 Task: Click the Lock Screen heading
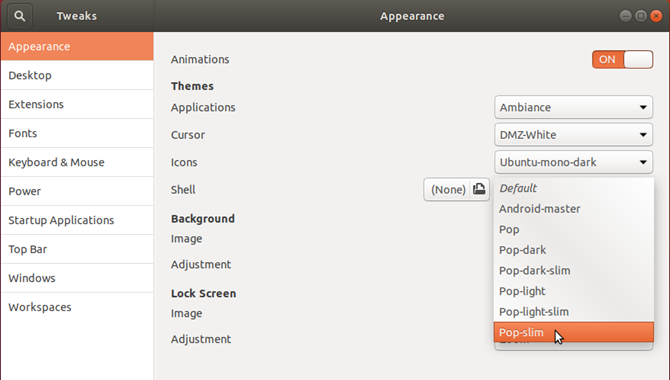pos(203,293)
